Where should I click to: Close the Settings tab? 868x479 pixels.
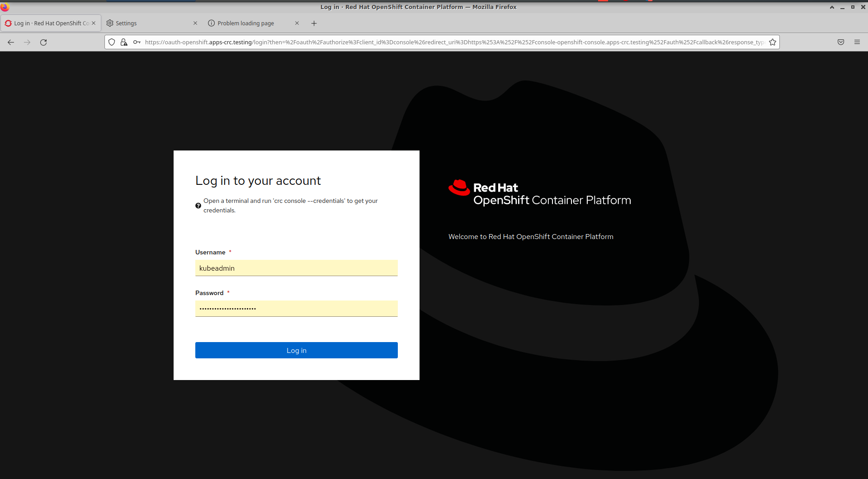[x=195, y=23]
